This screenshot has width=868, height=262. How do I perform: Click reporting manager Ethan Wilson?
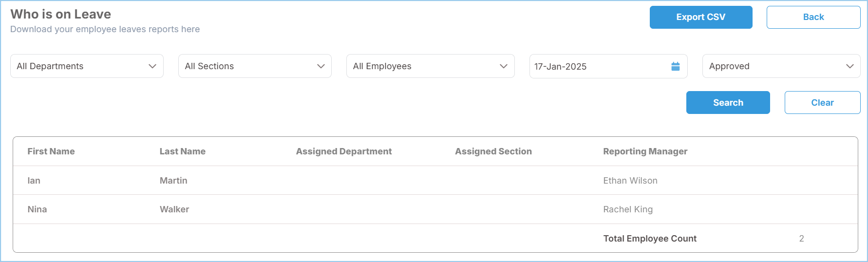630,181
